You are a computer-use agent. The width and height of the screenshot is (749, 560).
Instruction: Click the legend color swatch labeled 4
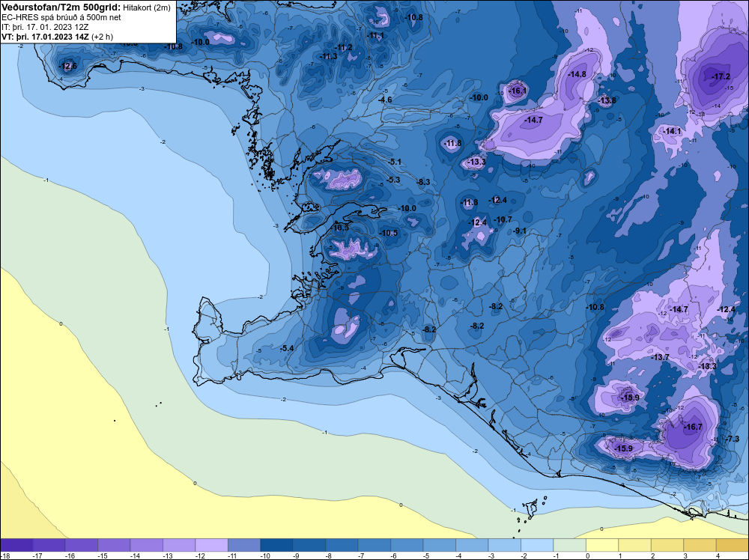pyautogui.click(x=733, y=544)
